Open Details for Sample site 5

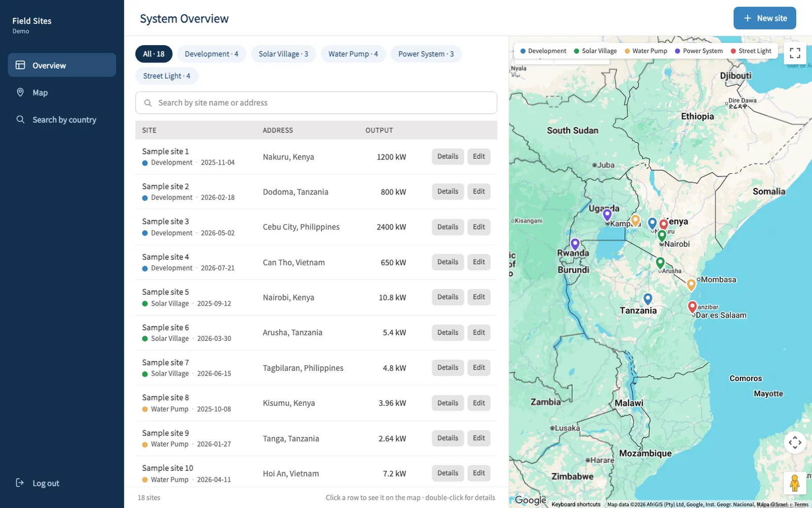point(448,297)
